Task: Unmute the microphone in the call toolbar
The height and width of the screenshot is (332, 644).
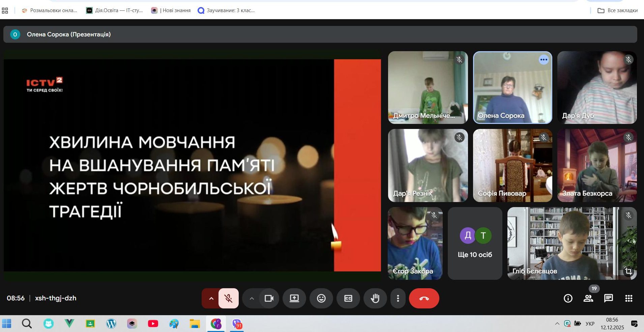Action: (229, 298)
